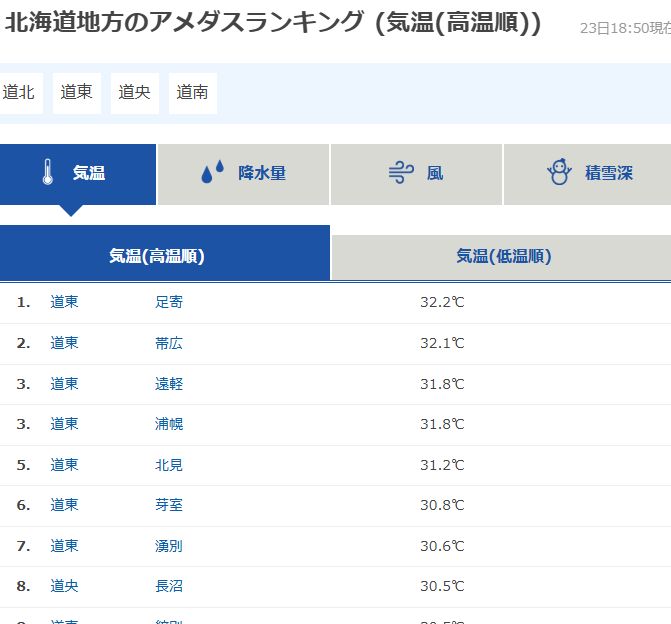Click the 32.2℃ temperature value

point(442,302)
